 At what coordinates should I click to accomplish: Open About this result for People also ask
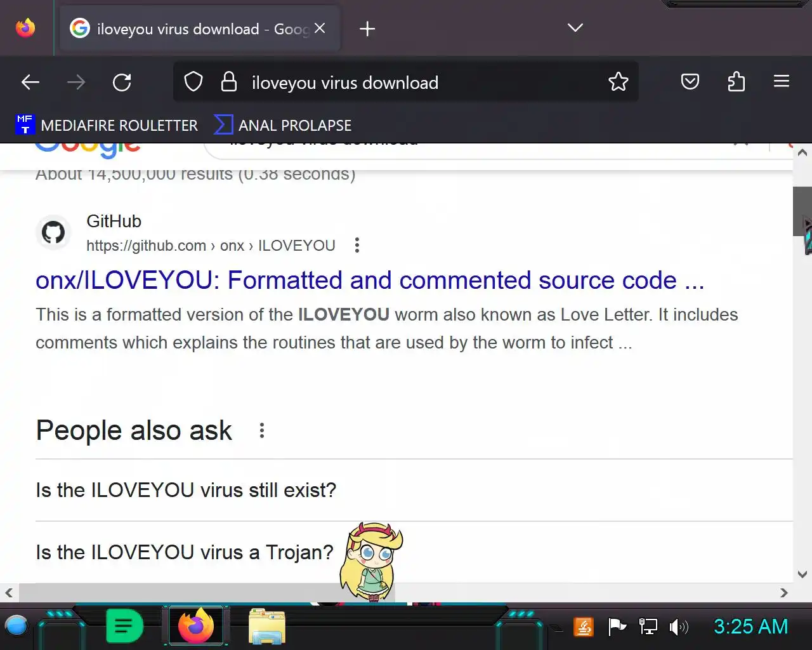(x=261, y=430)
